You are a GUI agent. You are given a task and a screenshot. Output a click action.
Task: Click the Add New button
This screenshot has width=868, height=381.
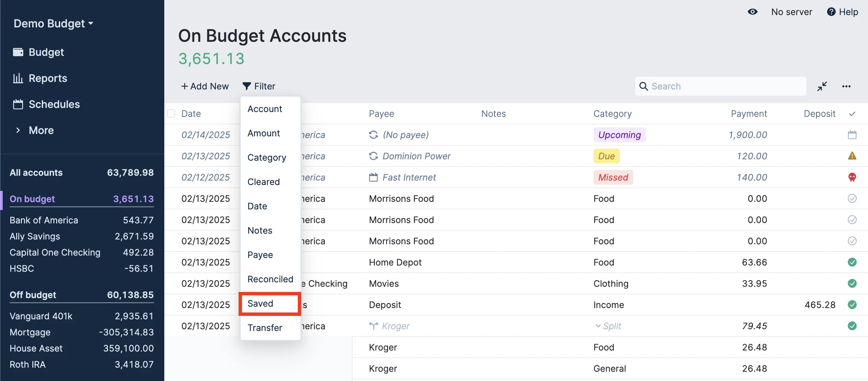(x=205, y=86)
